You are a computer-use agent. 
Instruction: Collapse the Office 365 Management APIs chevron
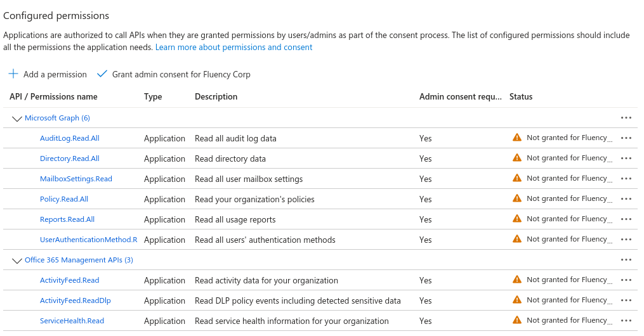[17, 261]
